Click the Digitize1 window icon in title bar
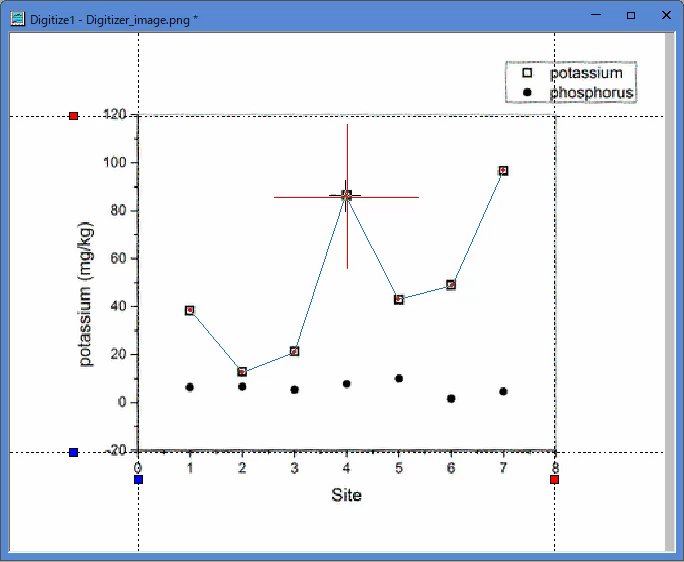This screenshot has width=684, height=562. (x=18, y=19)
